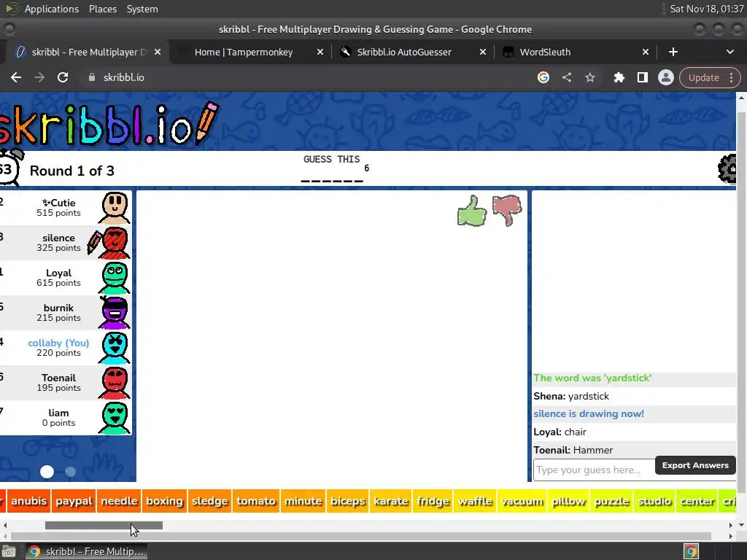
Task: Go back with browser back arrow
Action: tap(16, 77)
